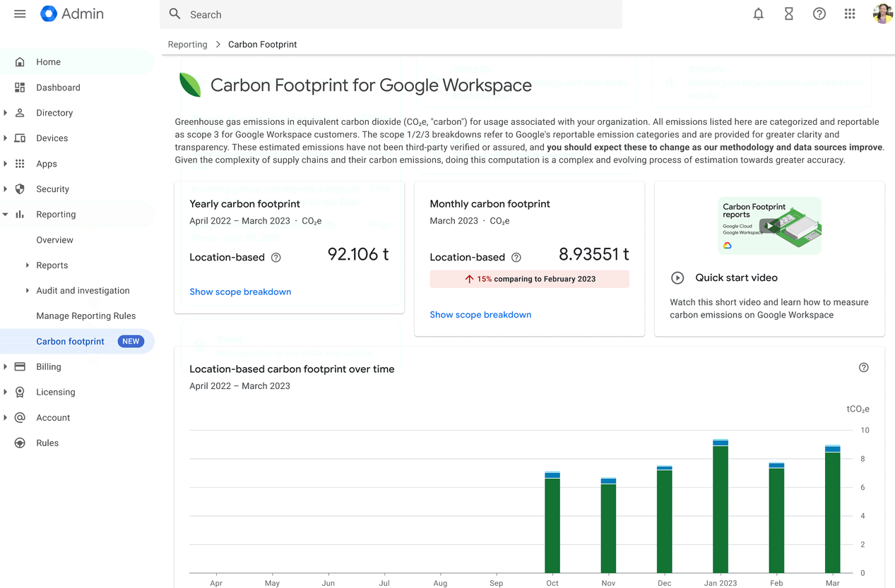Show scope breakdown for monthly footprint

click(x=480, y=315)
